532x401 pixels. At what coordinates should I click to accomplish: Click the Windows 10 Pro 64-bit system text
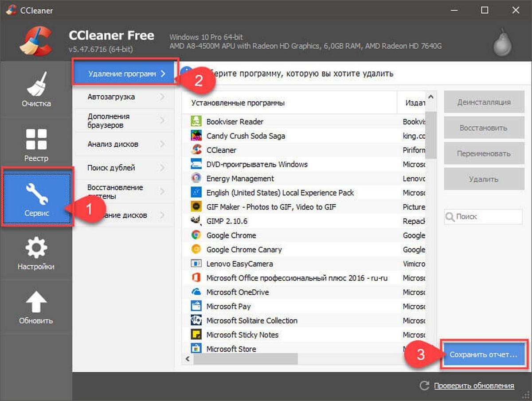(206, 37)
